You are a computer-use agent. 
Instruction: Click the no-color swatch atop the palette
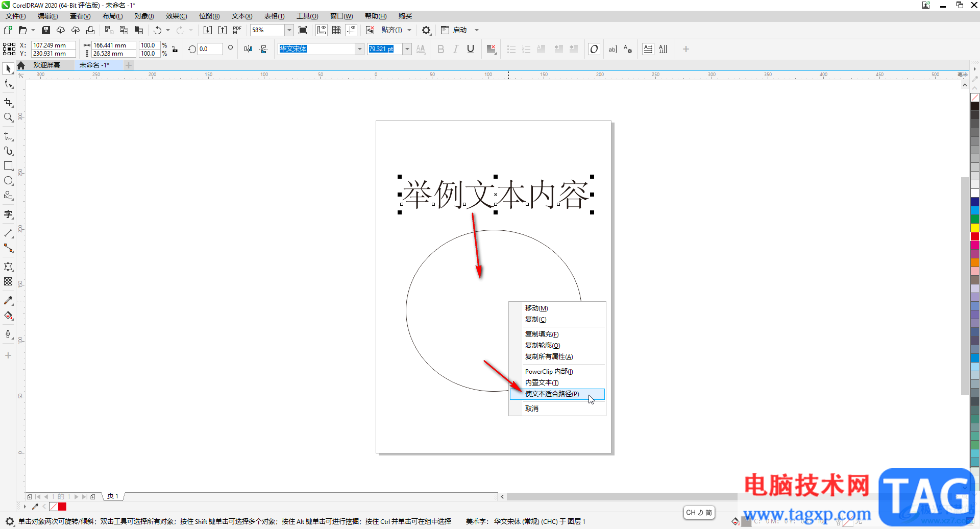974,97
